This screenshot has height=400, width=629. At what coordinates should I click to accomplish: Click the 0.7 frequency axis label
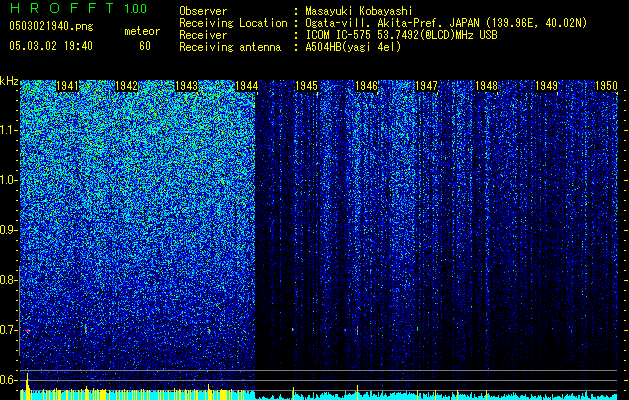(8, 330)
